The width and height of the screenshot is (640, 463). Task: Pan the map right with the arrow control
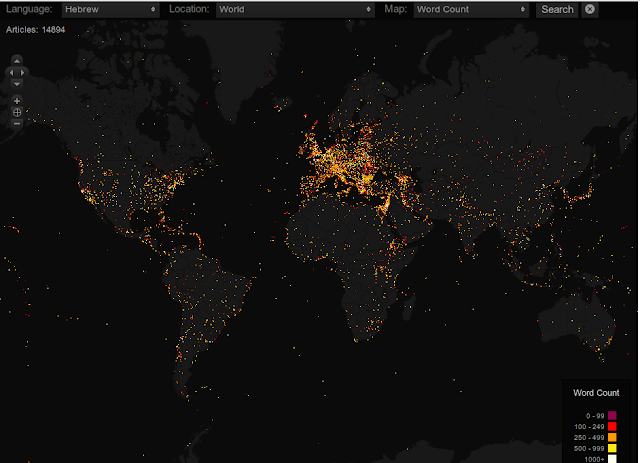coord(22,72)
